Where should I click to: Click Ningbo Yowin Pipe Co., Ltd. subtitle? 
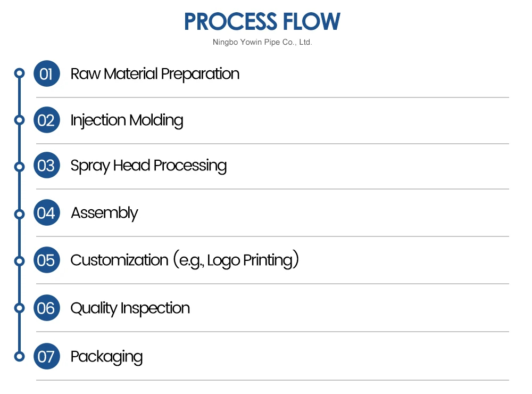click(262, 42)
